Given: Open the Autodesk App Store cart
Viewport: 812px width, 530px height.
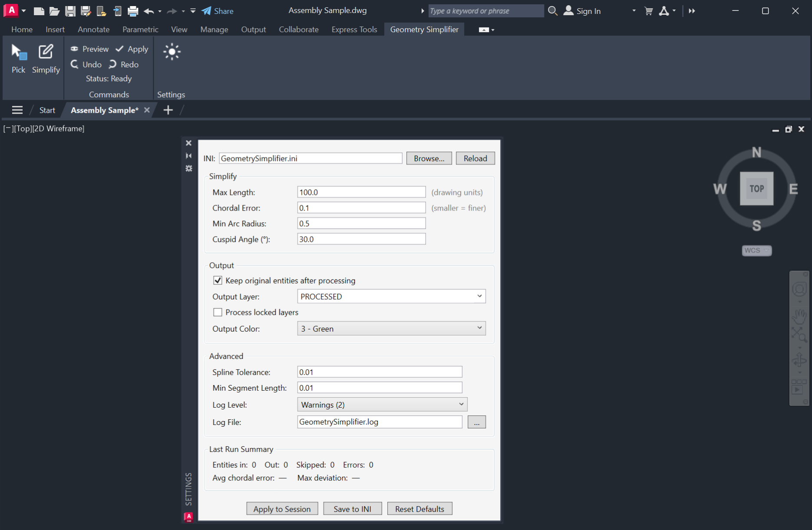Looking at the screenshot, I should tap(649, 11).
